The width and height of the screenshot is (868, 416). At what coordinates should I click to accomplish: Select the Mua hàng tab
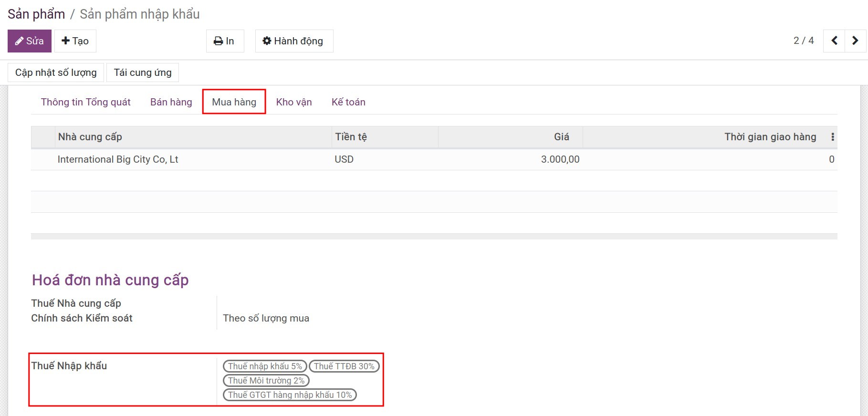tap(234, 102)
